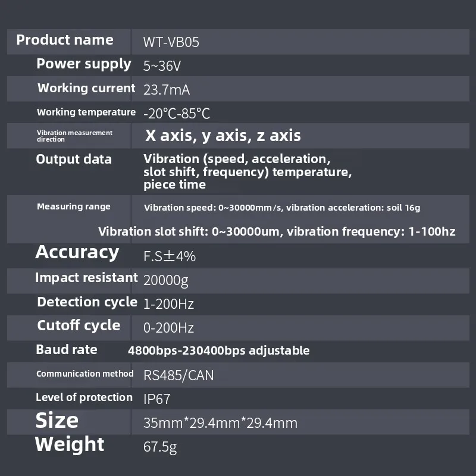Click the Output data label
The image size is (476, 476).
(74, 159)
